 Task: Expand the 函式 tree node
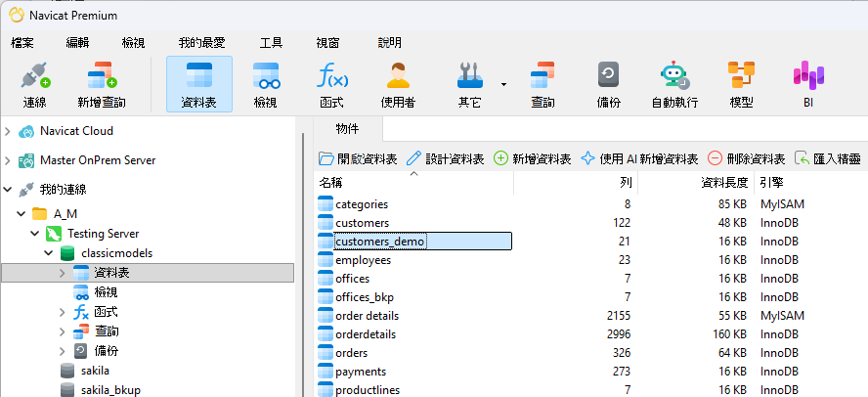click(63, 312)
